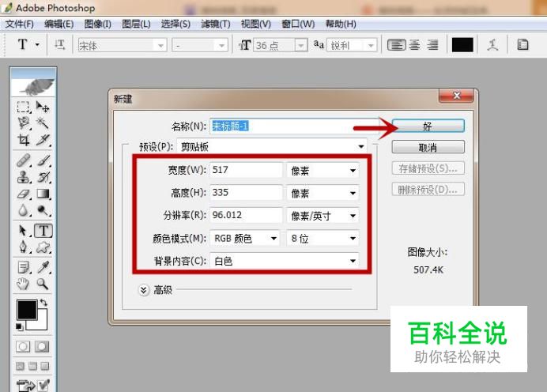
Task: Expand the 高级 advanced section
Action: click(143, 290)
